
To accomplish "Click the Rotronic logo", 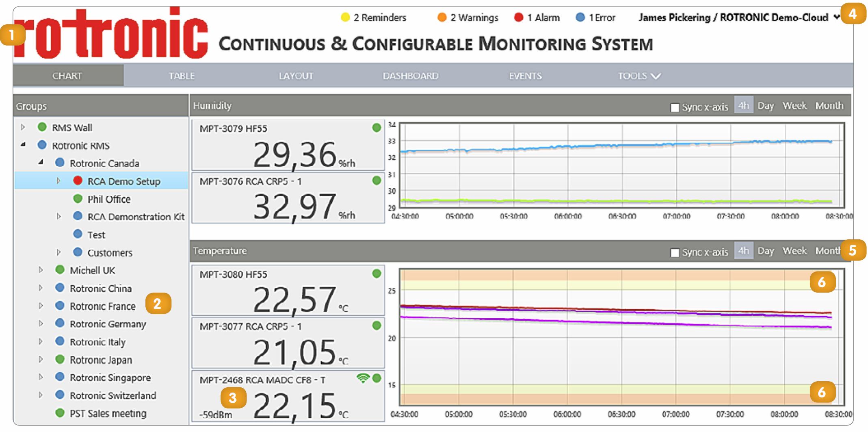I will click(x=110, y=33).
